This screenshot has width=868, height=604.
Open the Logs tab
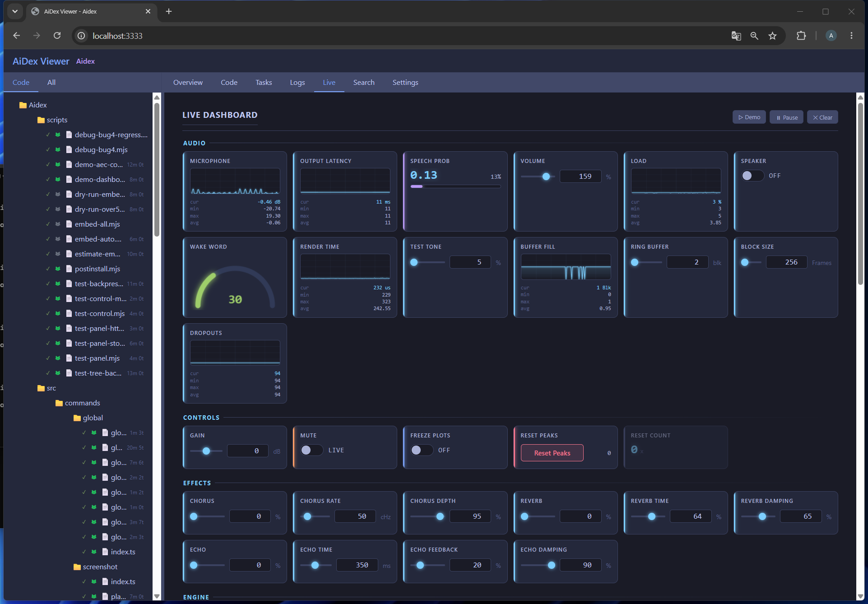[x=297, y=83]
